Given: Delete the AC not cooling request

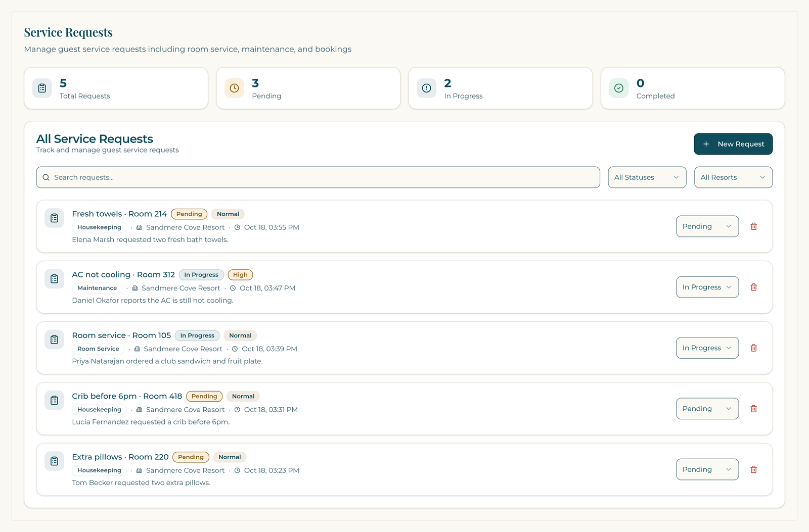Looking at the screenshot, I should tap(753, 287).
